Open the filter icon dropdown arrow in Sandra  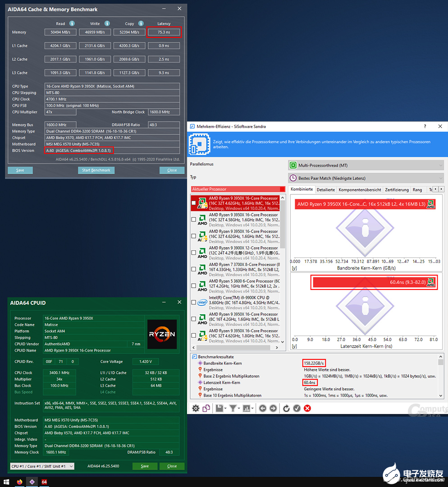click(x=239, y=409)
